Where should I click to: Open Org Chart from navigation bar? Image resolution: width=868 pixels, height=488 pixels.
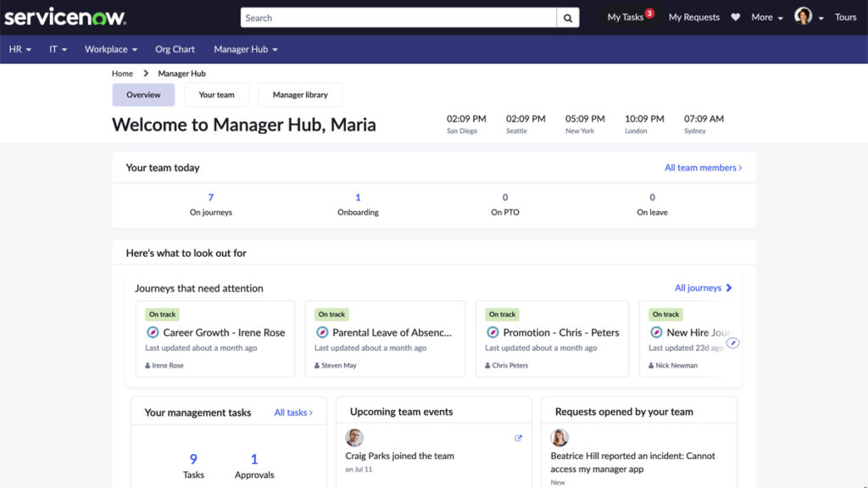coord(175,49)
